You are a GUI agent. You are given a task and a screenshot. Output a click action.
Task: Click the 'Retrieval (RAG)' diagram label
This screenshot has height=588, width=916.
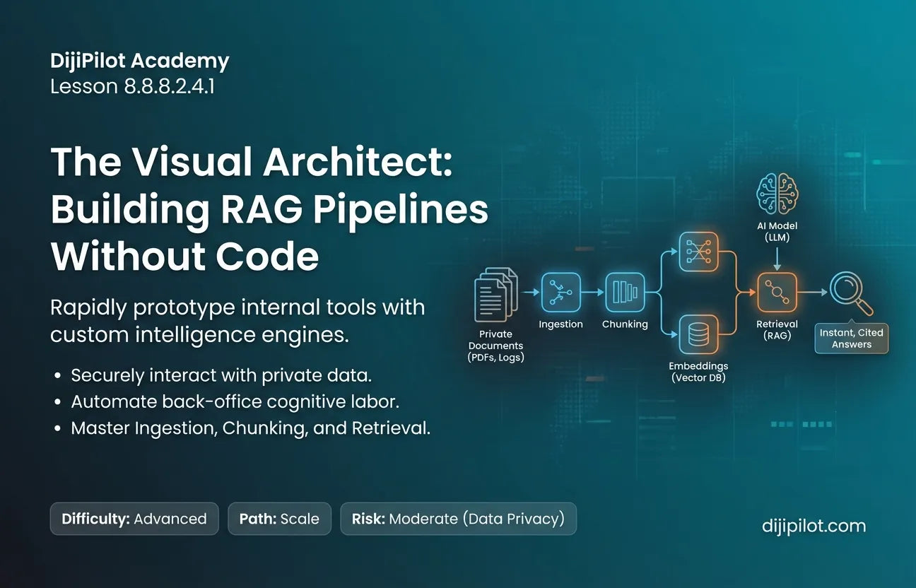pyautogui.click(x=777, y=329)
